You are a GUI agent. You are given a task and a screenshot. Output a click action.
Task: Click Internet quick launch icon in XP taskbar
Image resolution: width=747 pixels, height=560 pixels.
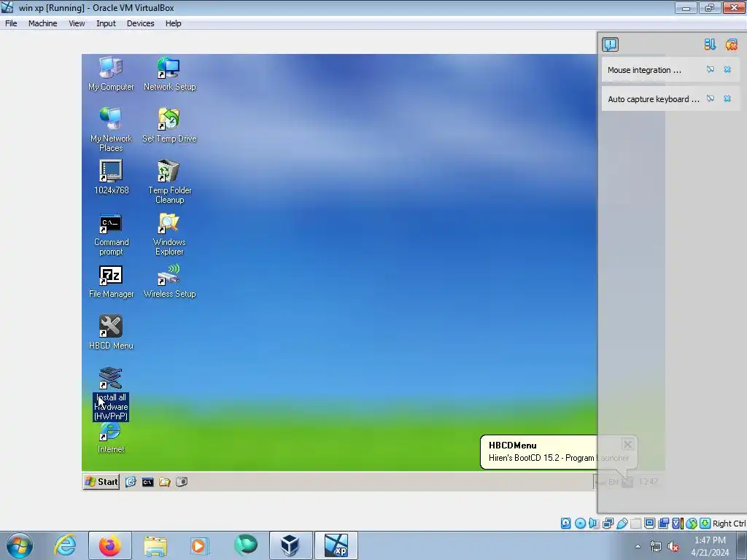coord(131,482)
